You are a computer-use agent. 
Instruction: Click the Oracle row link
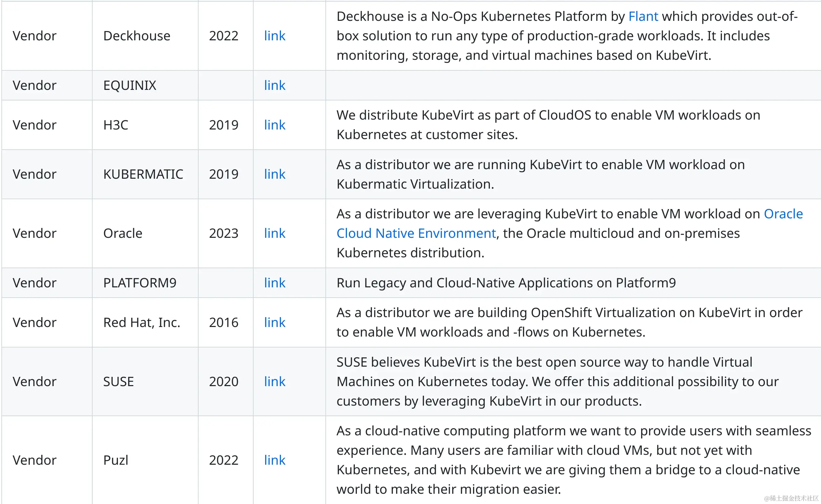[x=274, y=233]
